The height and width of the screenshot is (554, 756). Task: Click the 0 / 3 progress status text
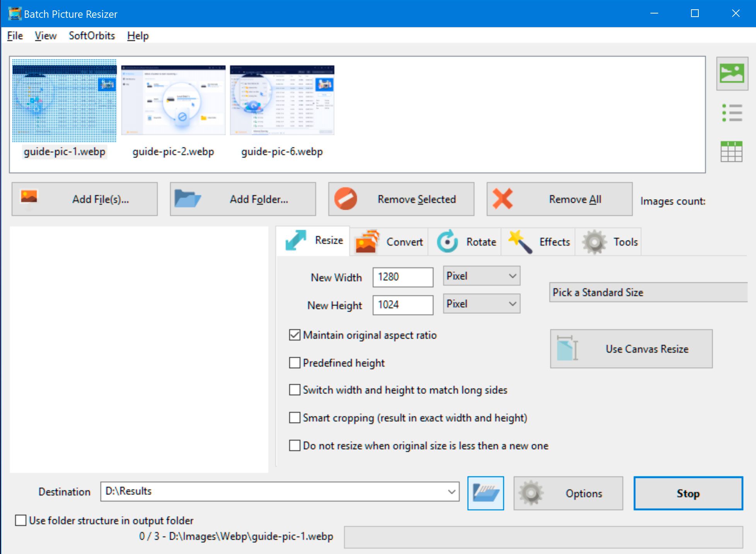[236, 536]
